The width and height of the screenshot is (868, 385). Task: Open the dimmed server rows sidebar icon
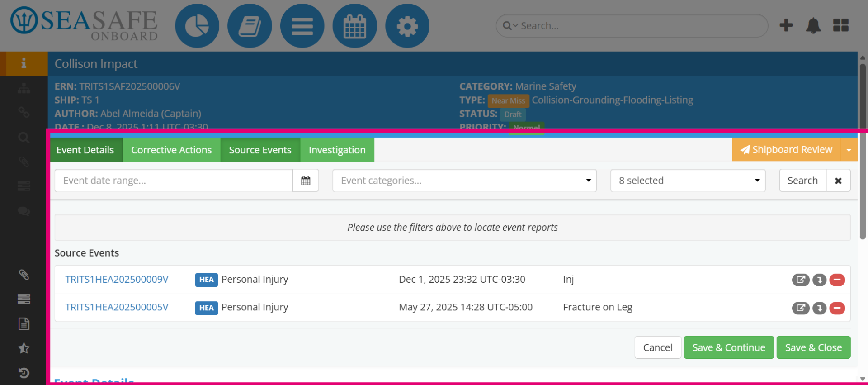click(24, 186)
